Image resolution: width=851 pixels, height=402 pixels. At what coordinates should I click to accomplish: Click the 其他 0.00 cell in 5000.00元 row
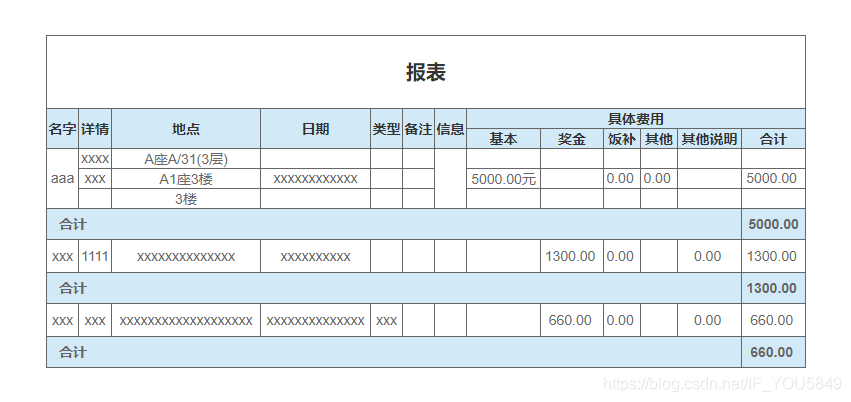coord(659,179)
